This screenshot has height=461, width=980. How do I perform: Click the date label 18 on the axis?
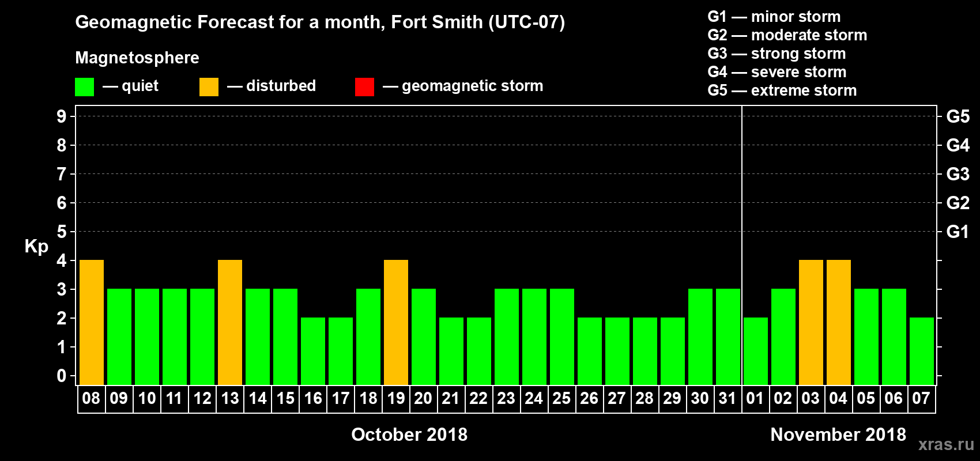click(x=368, y=399)
